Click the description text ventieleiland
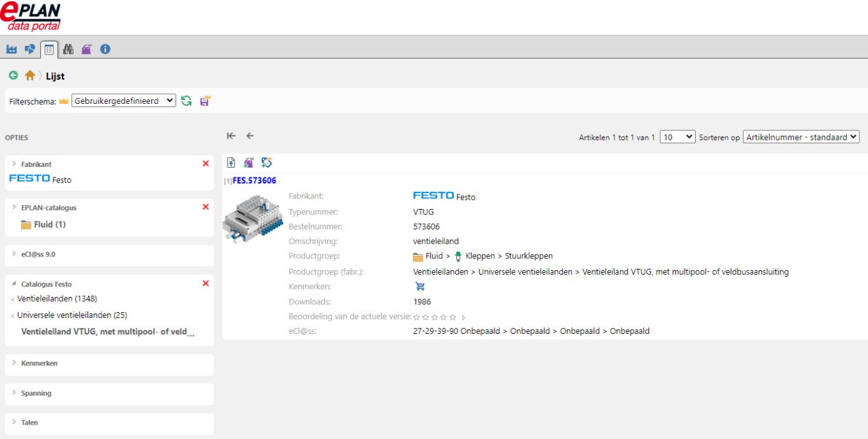The height and width of the screenshot is (439, 868). [x=436, y=241]
